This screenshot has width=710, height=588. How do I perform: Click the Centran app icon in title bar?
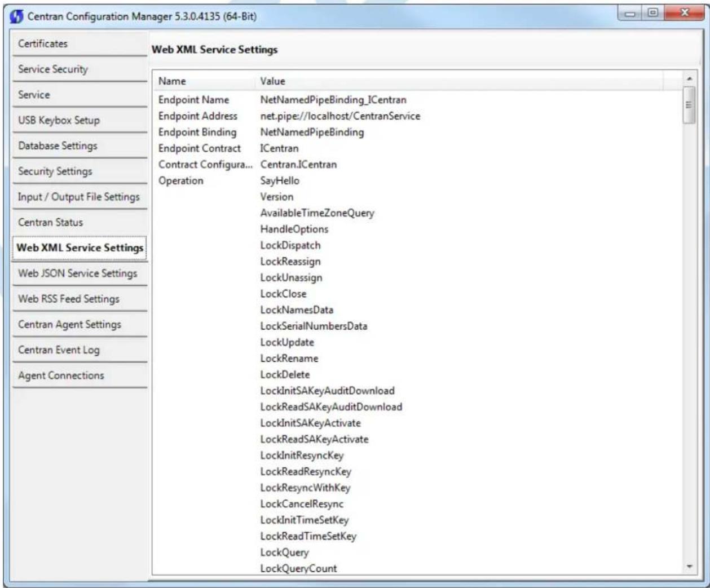(x=16, y=16)
